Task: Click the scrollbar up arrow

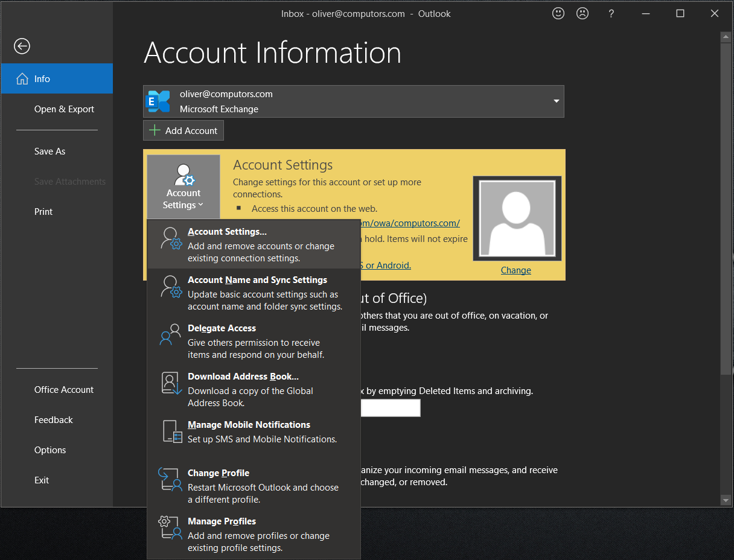Action: pyautogui.click(x=726, y=37)
